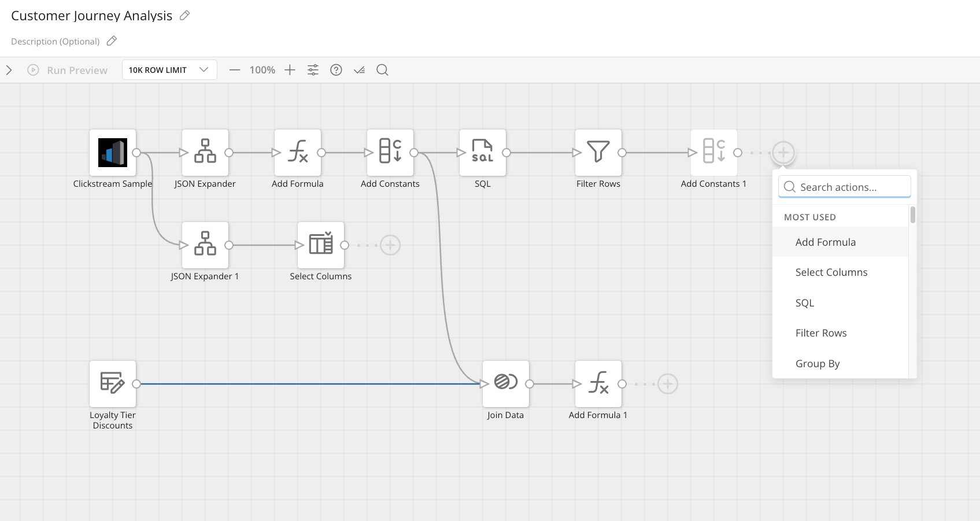Click output port of SQL node

pyautogui.click(x=506, y=153)
